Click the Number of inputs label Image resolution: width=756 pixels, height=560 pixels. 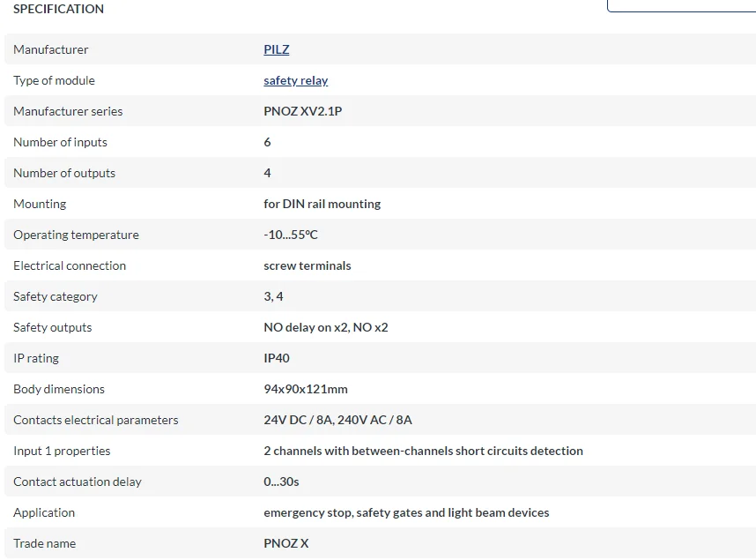click(60, 142)
